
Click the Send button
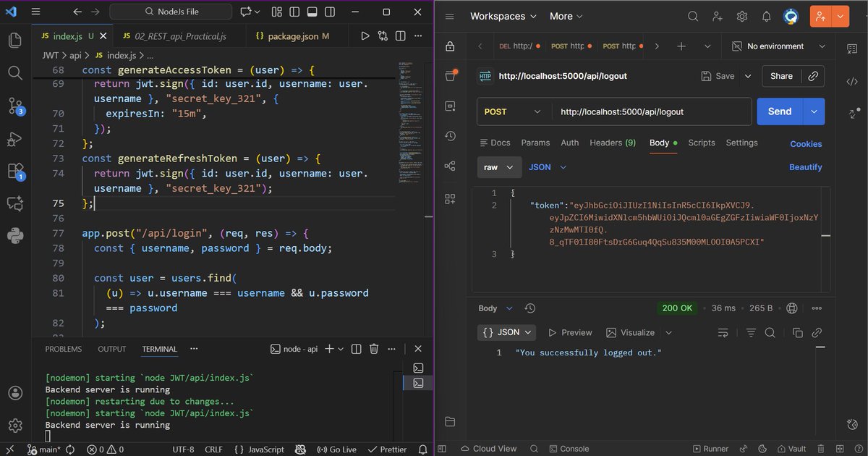tap(779, 111)
